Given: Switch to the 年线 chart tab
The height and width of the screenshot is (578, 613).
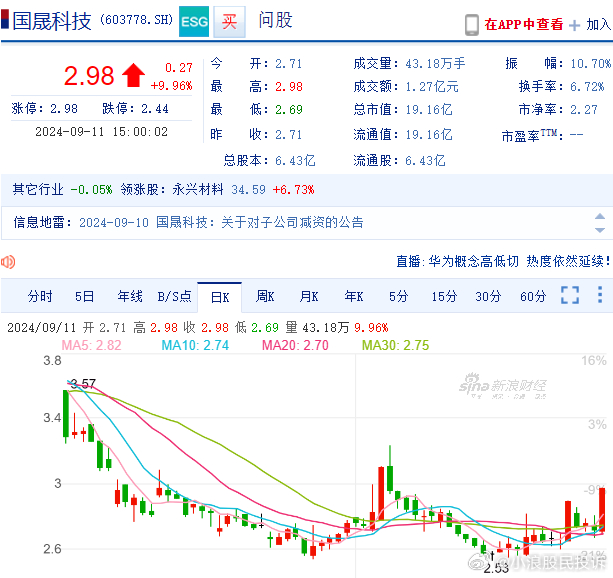Looking at the screenshot, I should [130, 296].
